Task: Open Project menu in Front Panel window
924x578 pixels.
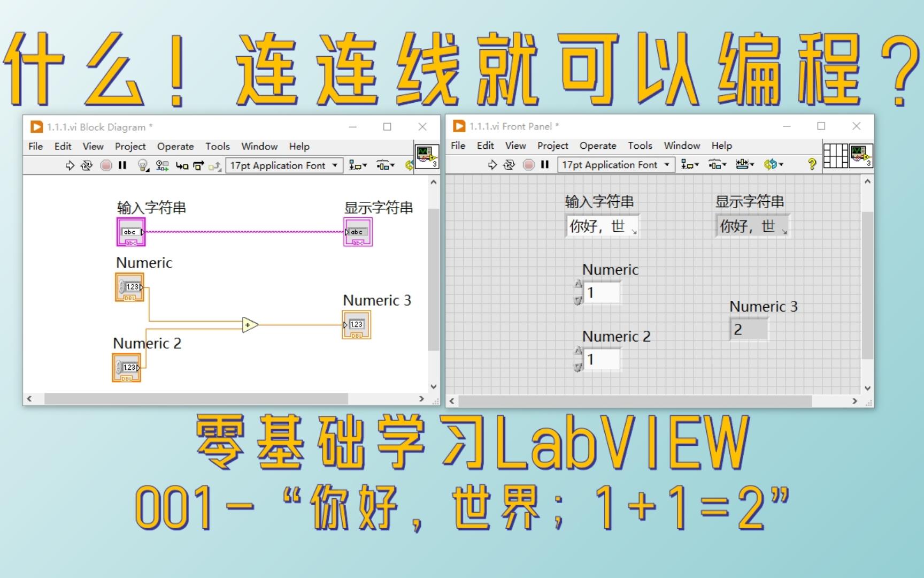Action: pyautogui.click(x=553, y=146)
